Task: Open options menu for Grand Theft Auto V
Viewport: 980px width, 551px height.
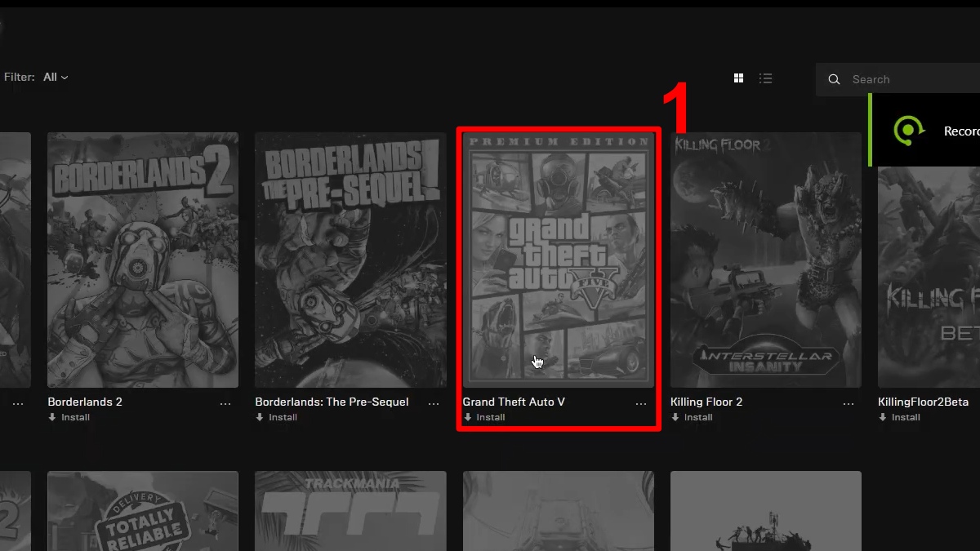Action: (x=641, y=403)
